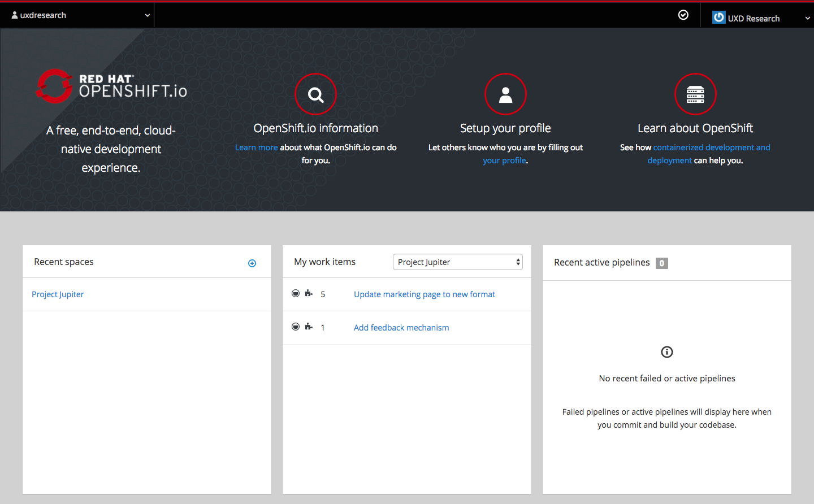Click the My work items title
This screenshot has height=504, width=814.
coord(325,262)
